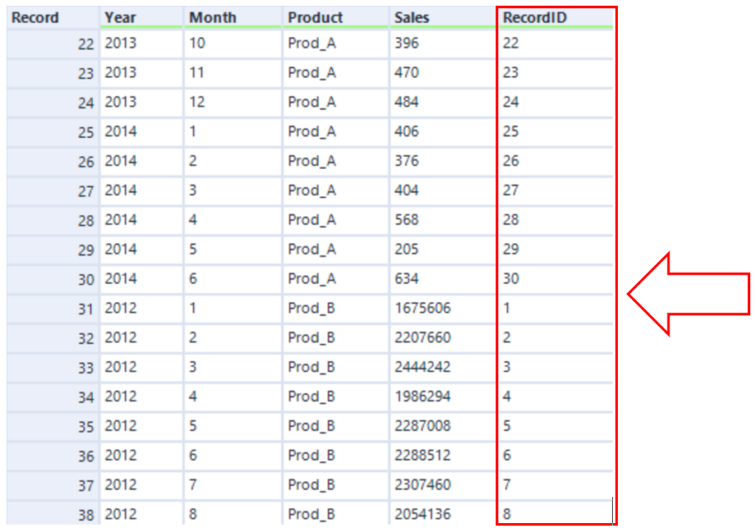Select Sales value 568
This screenshot has width=756, height=532.
click(443, 220)
